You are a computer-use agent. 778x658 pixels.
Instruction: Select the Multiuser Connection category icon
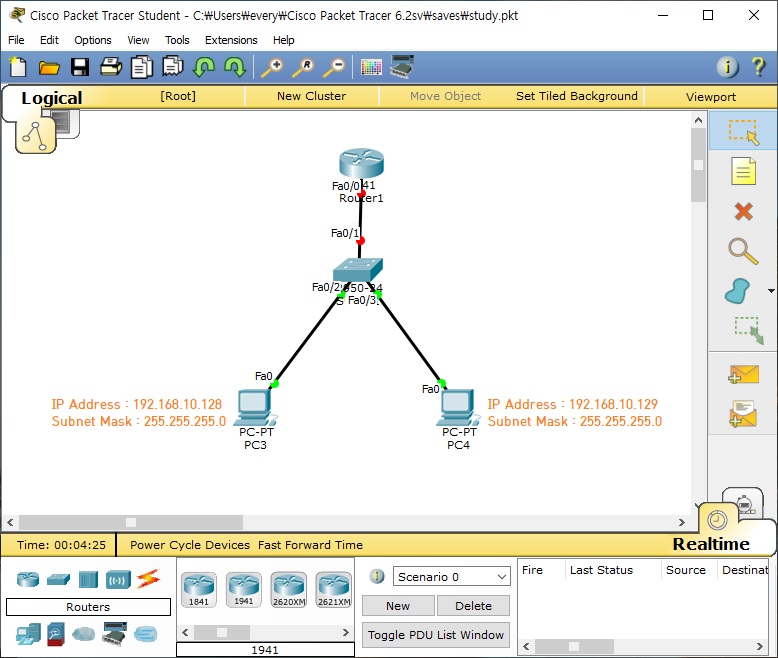coord(145,634)
